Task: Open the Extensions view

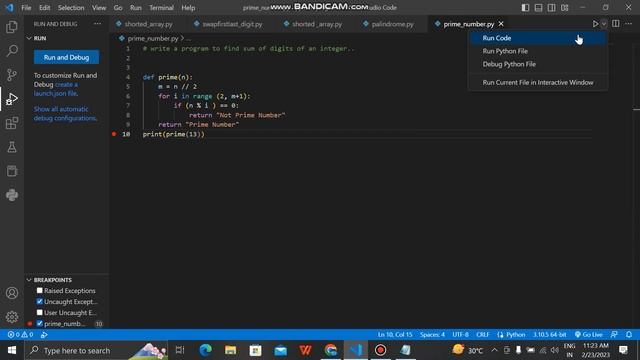Action: 12,123
